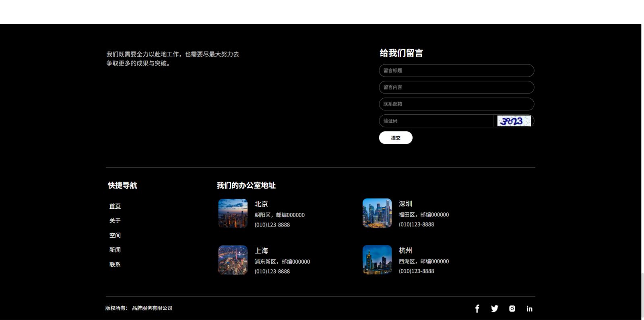644x320 pixels.
Task: Click the 福田区，邮编000000 address text
Action: coord(424,214)
